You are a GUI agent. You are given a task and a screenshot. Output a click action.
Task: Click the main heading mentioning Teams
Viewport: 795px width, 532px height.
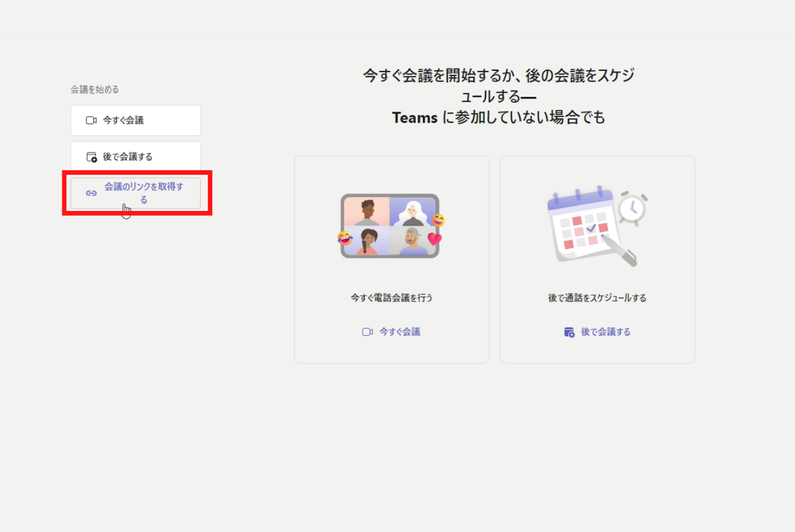[x=498, y=96]
